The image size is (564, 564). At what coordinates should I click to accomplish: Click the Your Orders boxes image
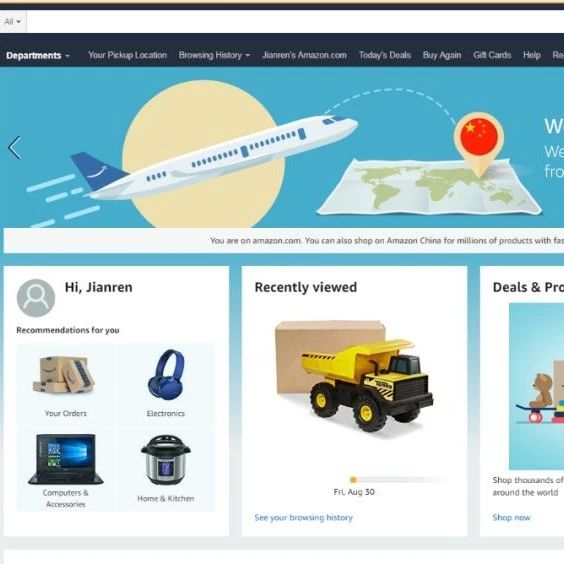(64, 375)
